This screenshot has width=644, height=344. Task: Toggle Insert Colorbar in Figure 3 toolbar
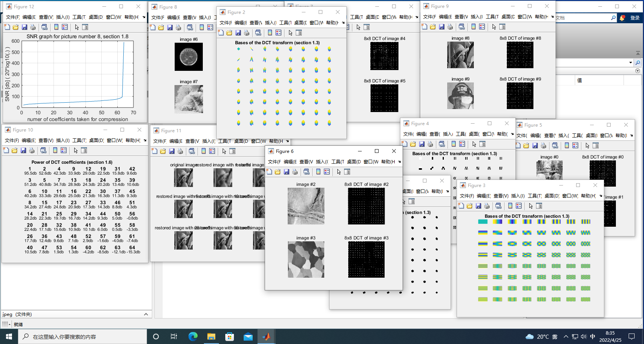point(510,206)
